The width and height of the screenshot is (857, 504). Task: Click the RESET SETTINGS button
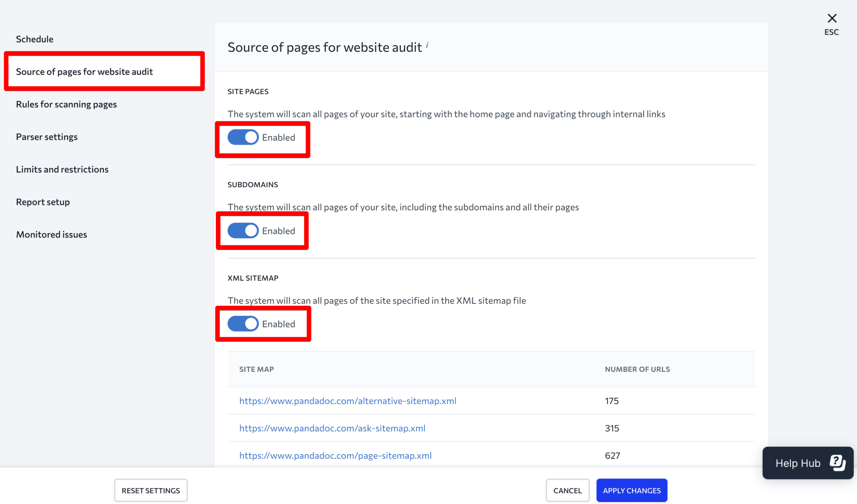pos(151,490)
